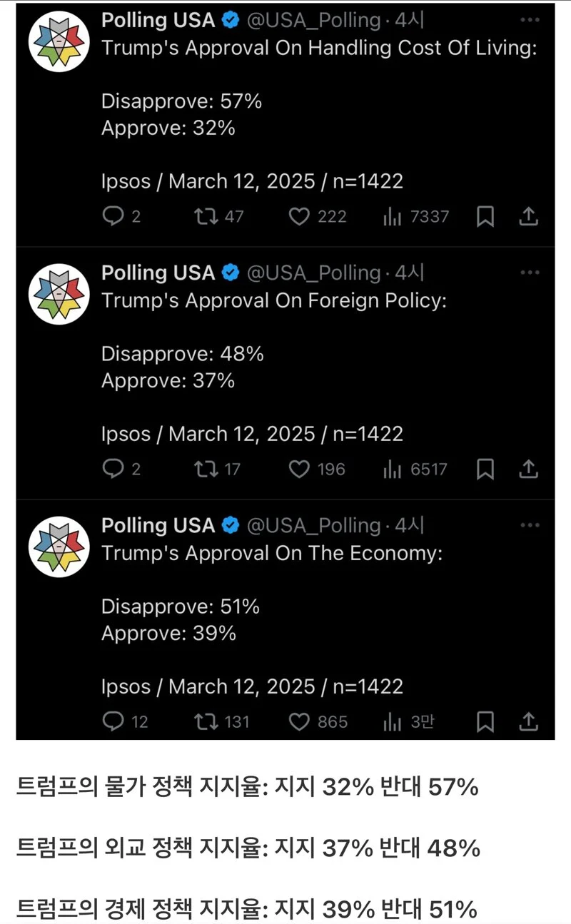Open Polling USA profile name on first tweet
571x924 pixels.
pos(158,20)
